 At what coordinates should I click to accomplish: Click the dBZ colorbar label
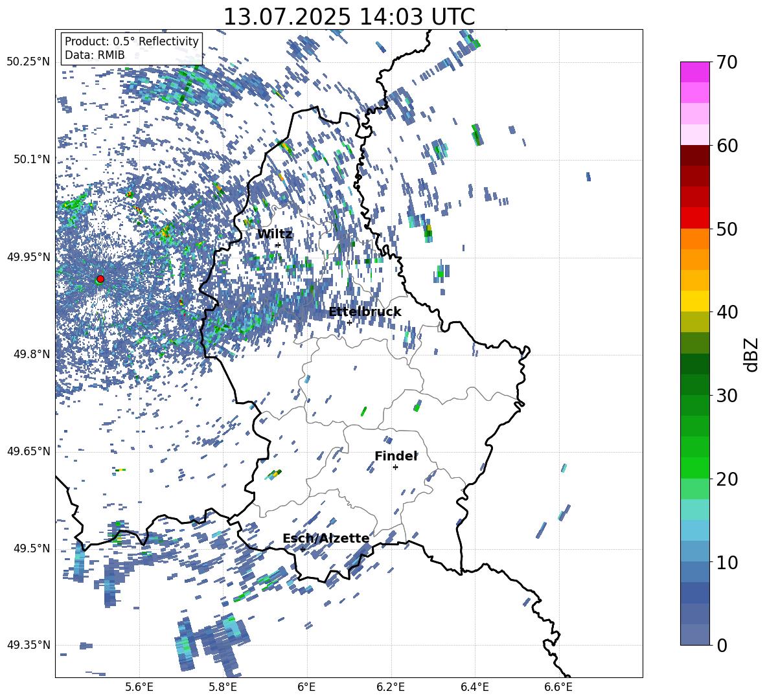click(752, 354)
